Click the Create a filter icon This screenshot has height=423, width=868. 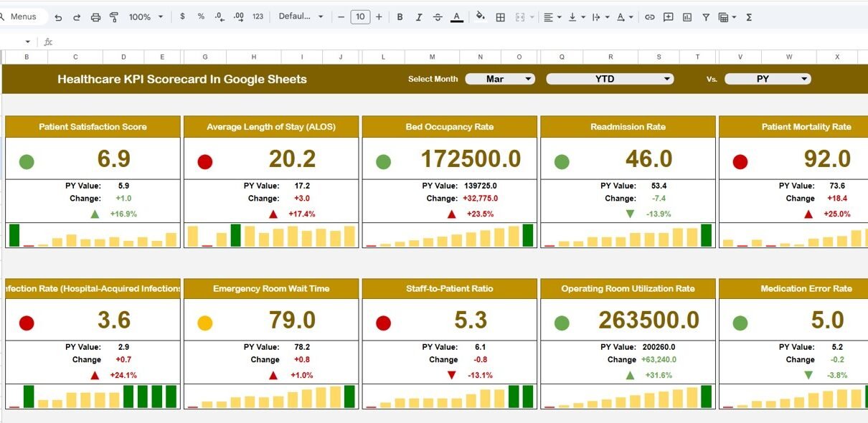(x=706, y=16)
